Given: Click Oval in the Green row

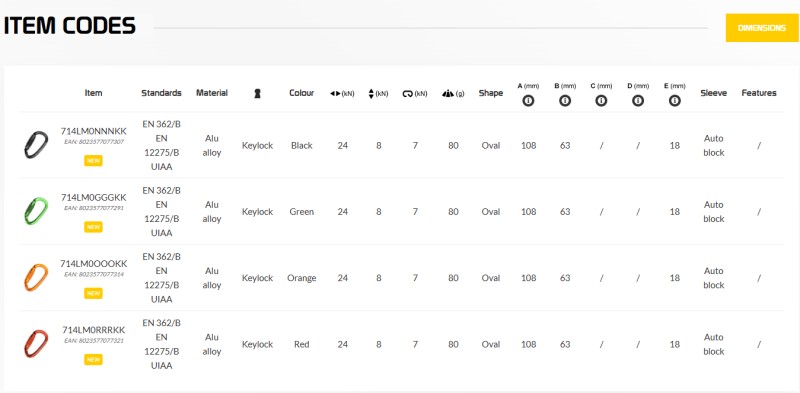Looking at the screenshot, I should [491, 212].
